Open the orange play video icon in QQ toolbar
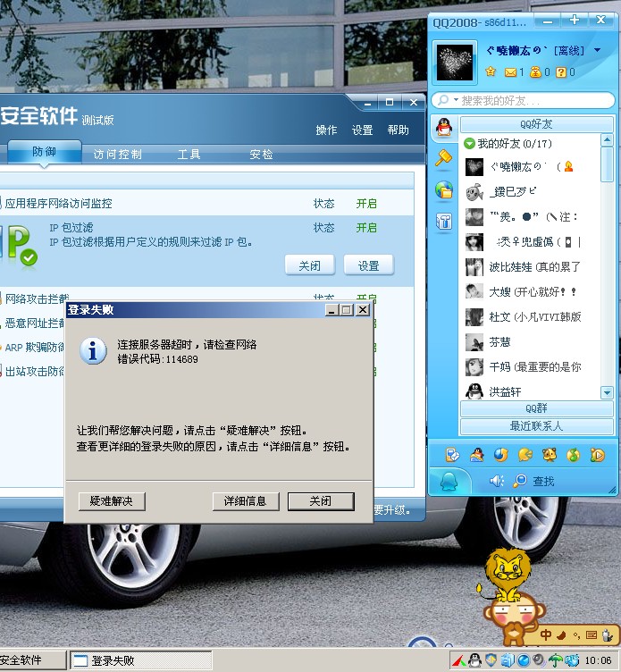Screen dimensions: 621x672 [598, 454]
